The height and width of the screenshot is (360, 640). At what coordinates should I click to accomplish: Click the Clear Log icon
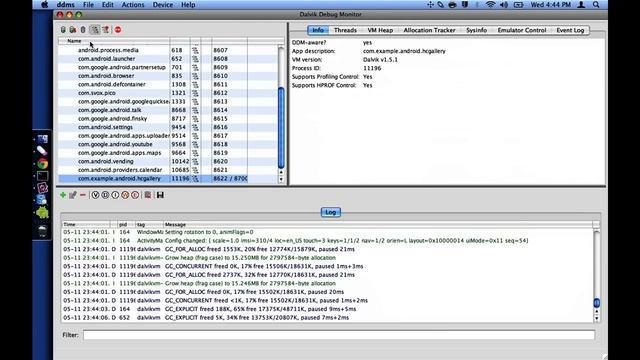click(x=148, y=195)
